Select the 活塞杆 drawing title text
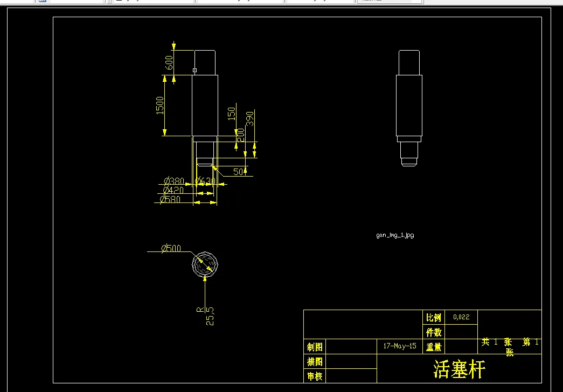 [x=460, y=369]
